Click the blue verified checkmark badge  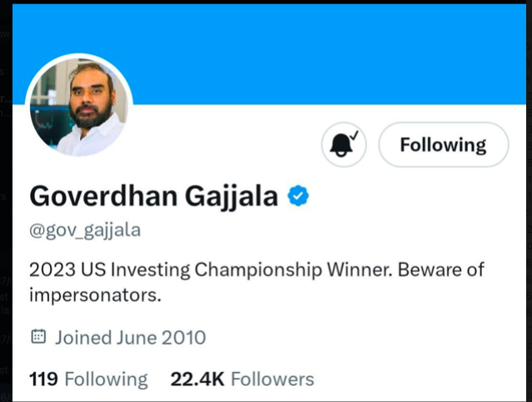click(298, 196)
